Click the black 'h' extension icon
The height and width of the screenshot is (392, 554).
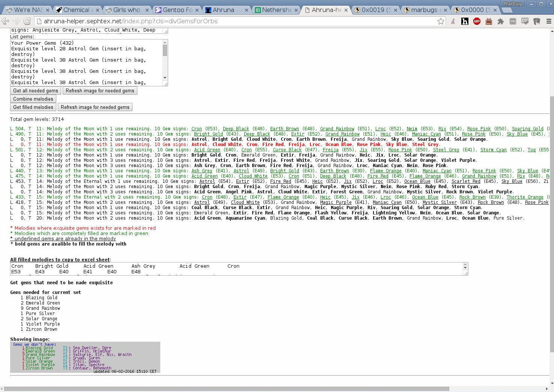click(465, 21)
